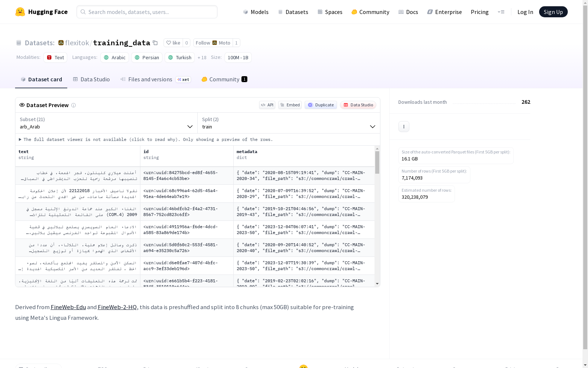This screenshot has height=368, width=588.
Task: Open the three-dot options button in sidebar
Action: (404, 127)
